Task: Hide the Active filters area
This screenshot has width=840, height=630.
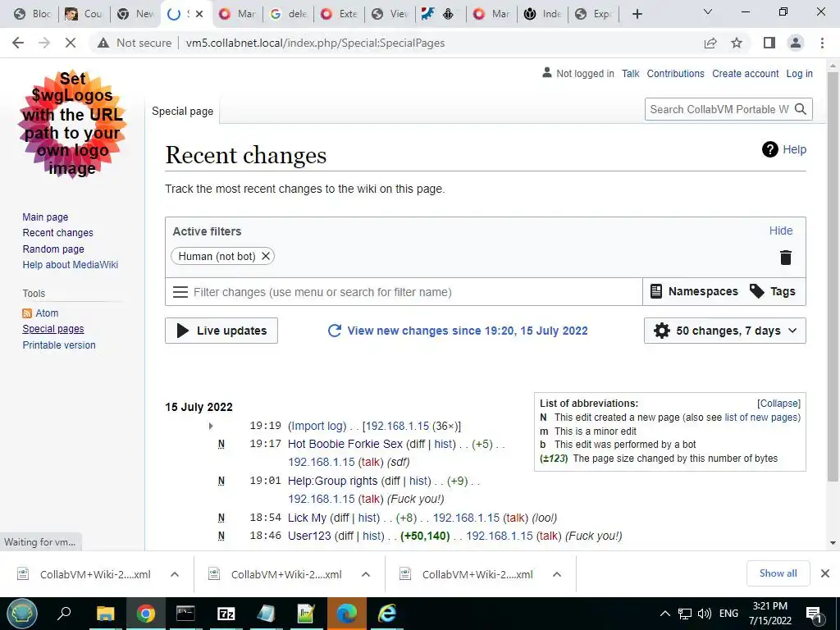Action: click(781, 231)
